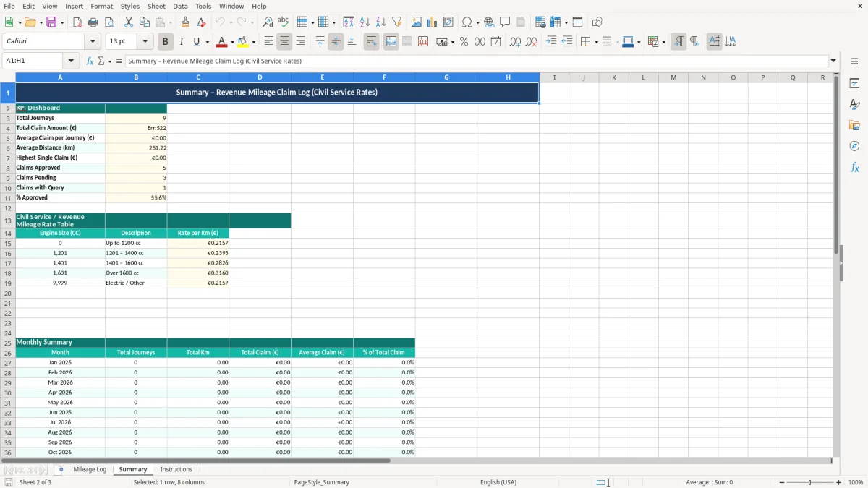Toggle the AutoFilter funnel icon

click(396, 22)
